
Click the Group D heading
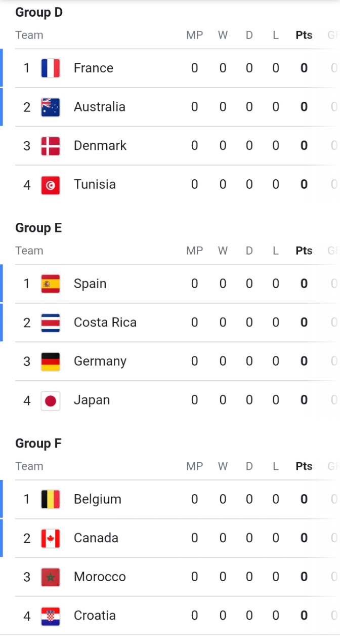(39, 12)
